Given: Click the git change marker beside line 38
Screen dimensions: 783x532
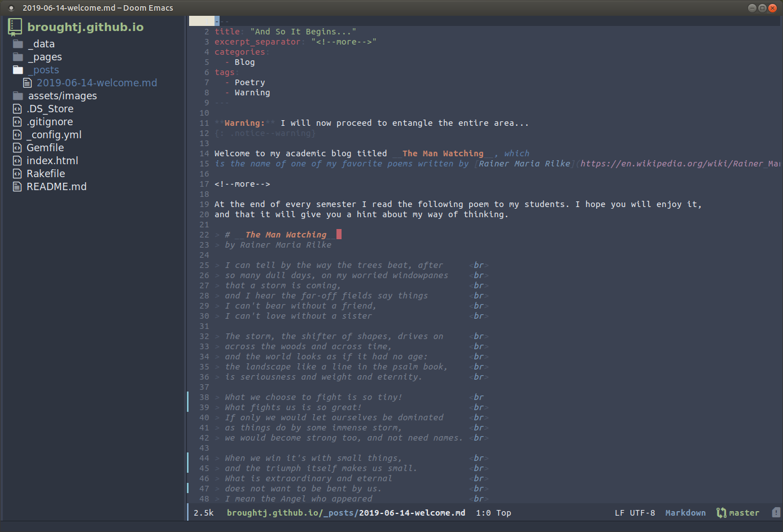Looking at the screenshot, I should pos(188,402).
